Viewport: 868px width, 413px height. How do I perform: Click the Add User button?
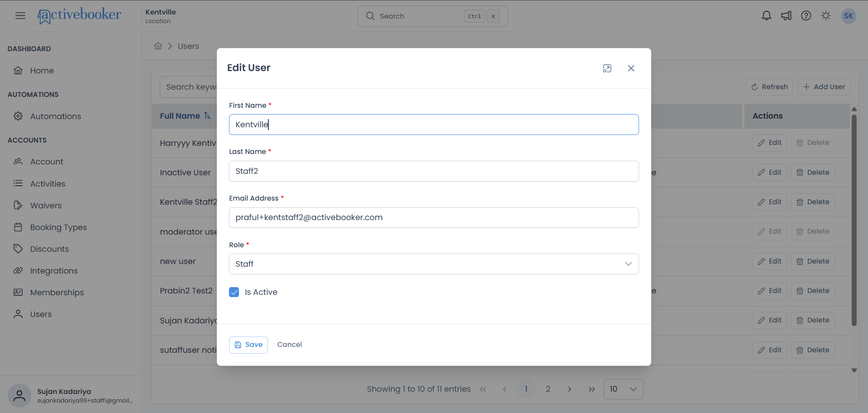pos(824,87)
